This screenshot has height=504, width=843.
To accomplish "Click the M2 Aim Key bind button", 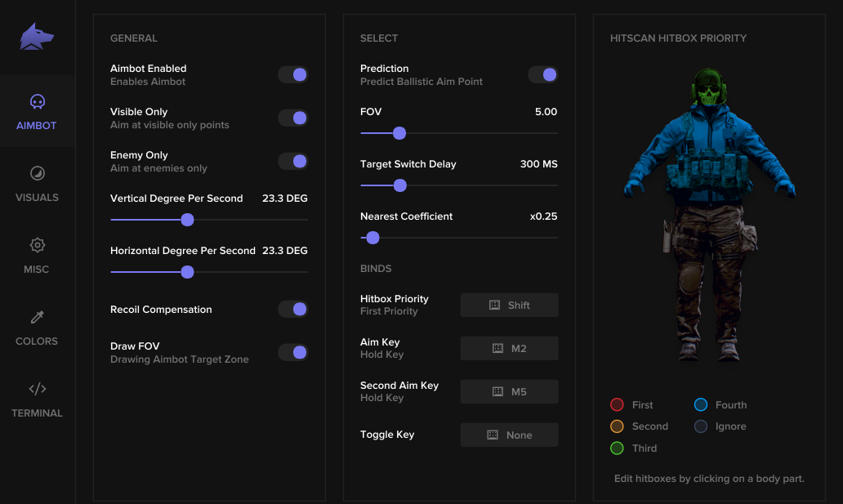I will tap(509, 349).
